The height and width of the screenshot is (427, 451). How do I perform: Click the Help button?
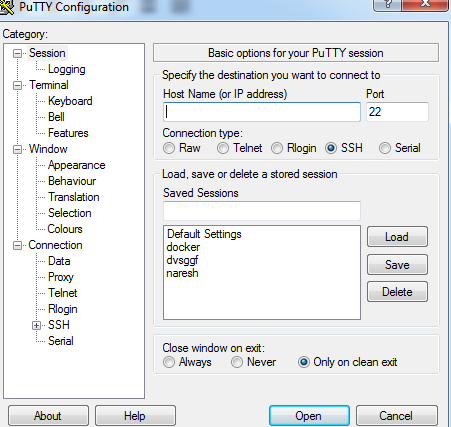point(135,416)
